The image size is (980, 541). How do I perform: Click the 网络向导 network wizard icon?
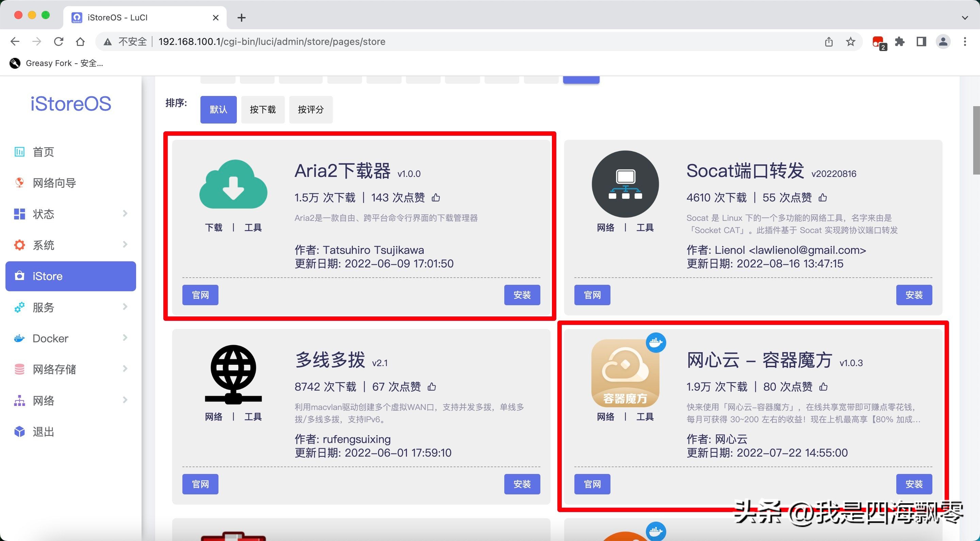19,183
